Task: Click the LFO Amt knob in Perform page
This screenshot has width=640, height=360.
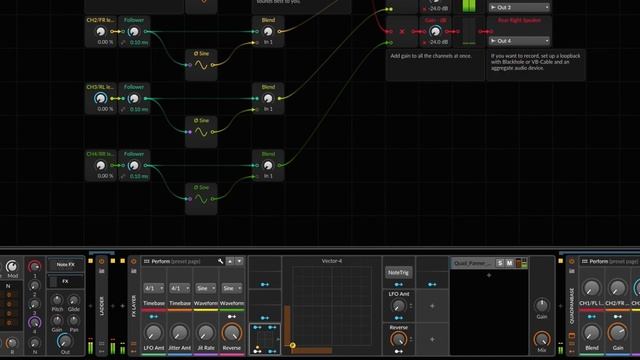Action: [x=154, y=333]
